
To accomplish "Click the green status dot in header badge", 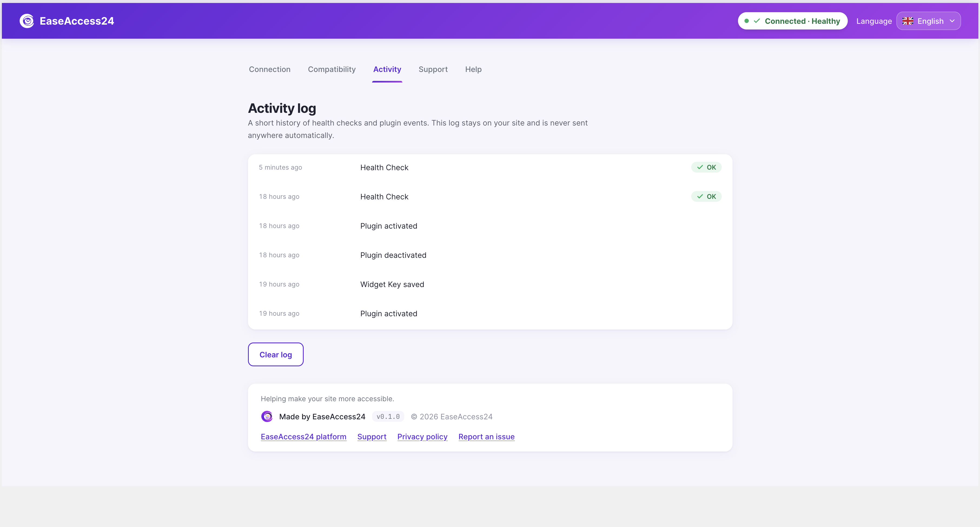I will [x=746, y=21].
